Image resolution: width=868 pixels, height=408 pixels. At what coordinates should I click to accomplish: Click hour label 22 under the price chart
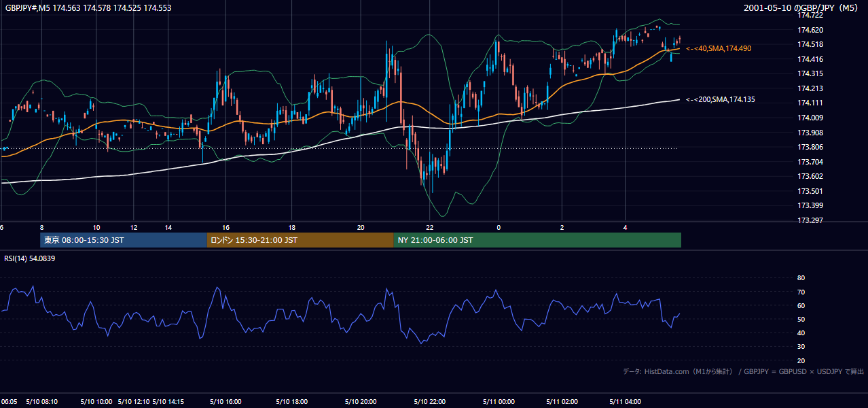click(429, 228)
